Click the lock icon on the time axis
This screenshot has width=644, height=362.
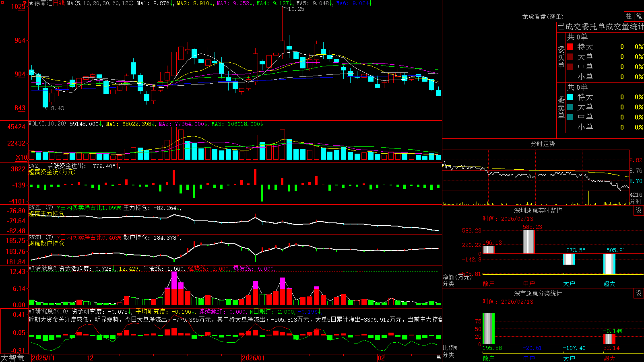pos(439,357)
